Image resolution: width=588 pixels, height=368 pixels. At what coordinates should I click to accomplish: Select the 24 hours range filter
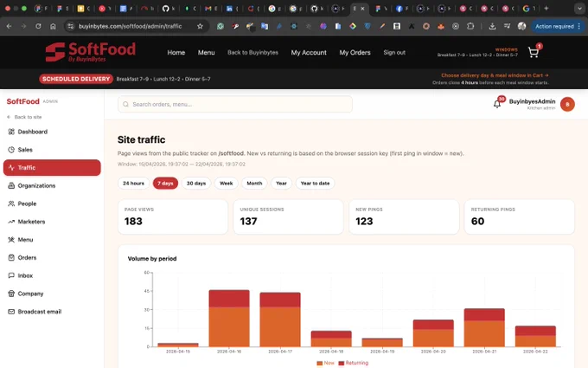click(133, 184)
